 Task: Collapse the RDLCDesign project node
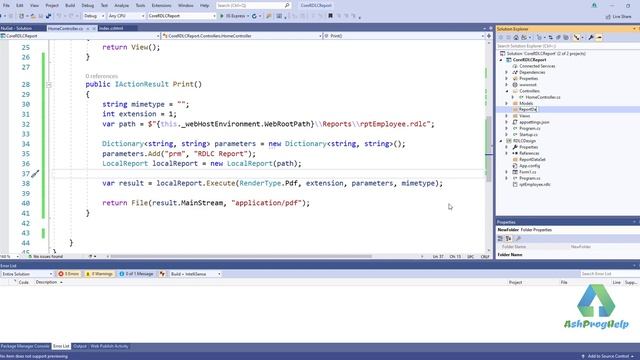click(x=501, y=141)
